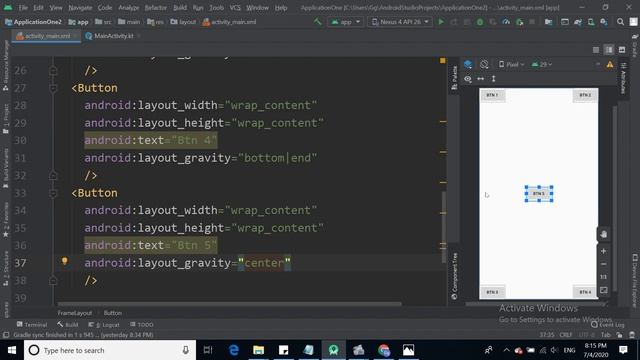Image resolution: width=640 pixels, height=360 pixels.
Task: Click Attach Debugger to Android Process icon
Action: 520,22
